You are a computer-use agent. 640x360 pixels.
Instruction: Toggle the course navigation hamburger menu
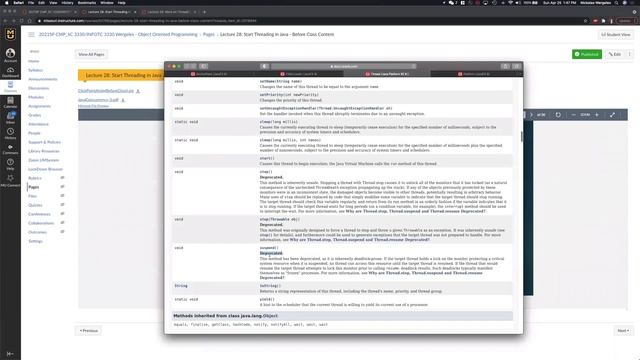[31, 35]
